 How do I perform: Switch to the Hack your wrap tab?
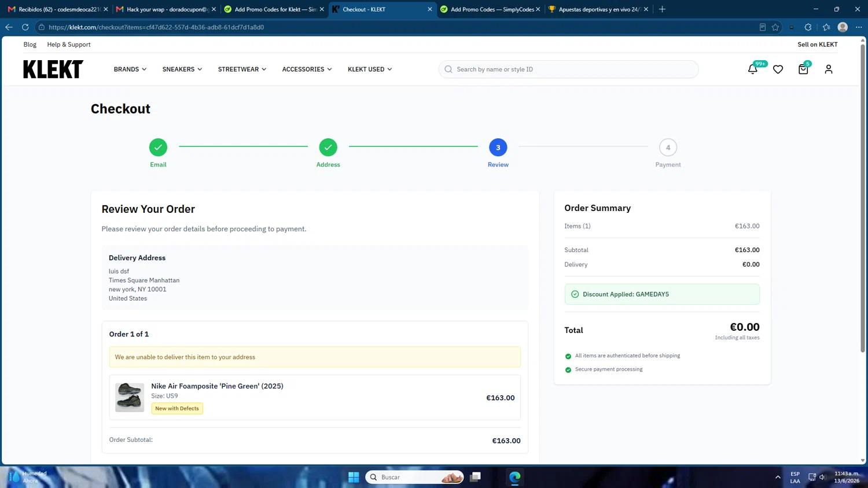pyautogui.click(x=165, y=9)
